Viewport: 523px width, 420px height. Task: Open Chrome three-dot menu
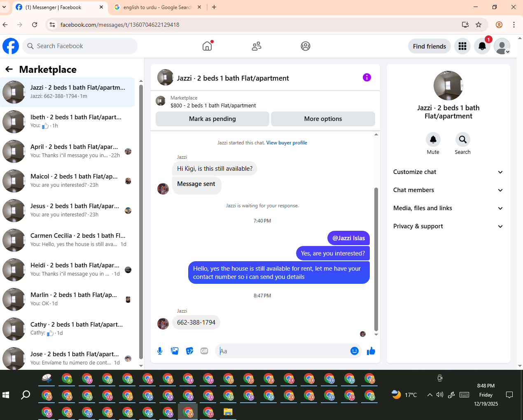[x=514, y=25]
